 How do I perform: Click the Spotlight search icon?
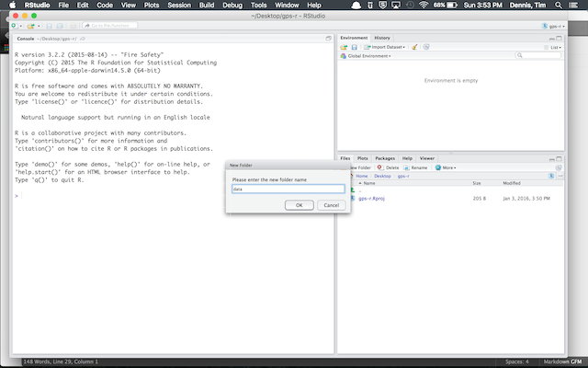(559, 5)
